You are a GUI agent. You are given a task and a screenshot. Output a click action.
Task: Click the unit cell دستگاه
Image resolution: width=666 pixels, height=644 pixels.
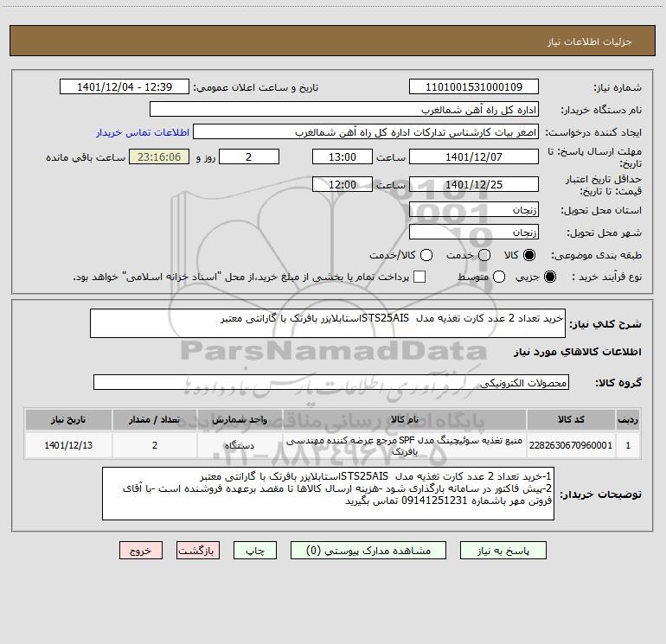click(x=240, y=445)
